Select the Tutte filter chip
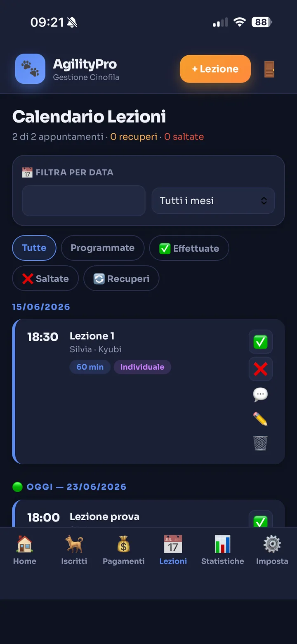This screenshot has height=644, width=297. click(x=34, y=248)
